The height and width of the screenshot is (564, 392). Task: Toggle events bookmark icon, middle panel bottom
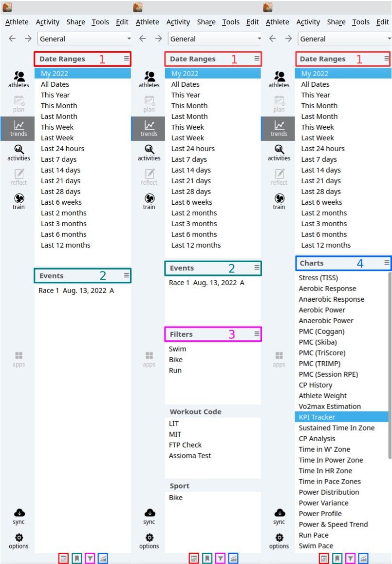click(207, 558)
